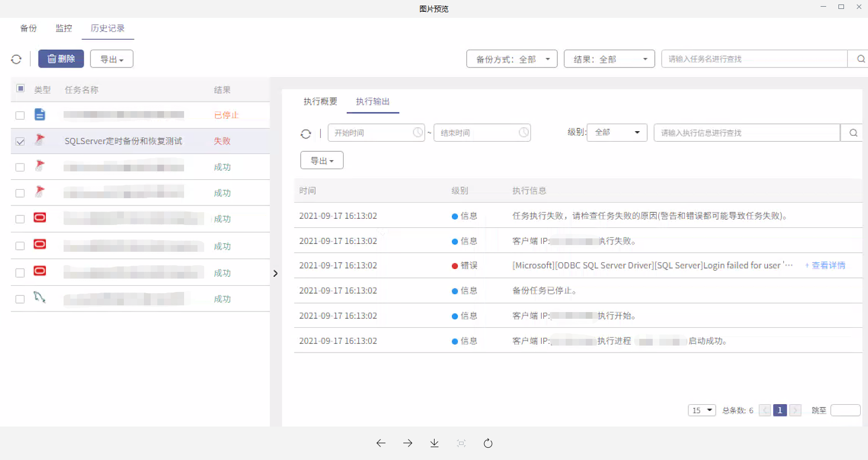Image resolution: width=868 pixels, height=460 pixels.
Task: Collapse the task list with the arrow splitter
Action: point(275,274)
